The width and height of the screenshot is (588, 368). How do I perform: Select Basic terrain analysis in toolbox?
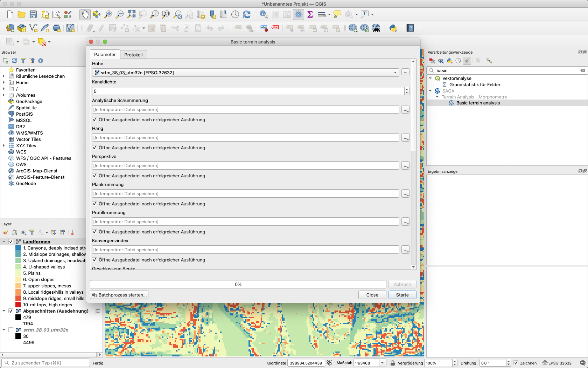478,103
